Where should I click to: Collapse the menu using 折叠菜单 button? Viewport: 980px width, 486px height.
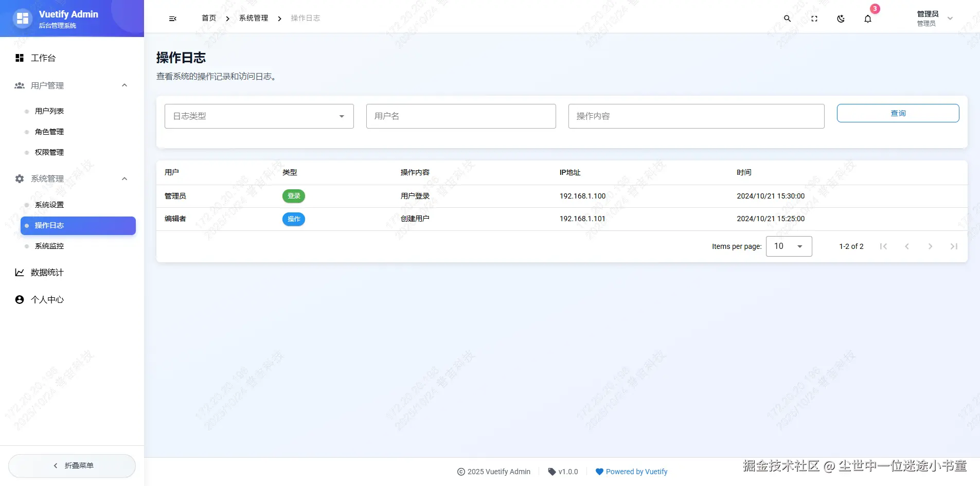coord(72,465)
